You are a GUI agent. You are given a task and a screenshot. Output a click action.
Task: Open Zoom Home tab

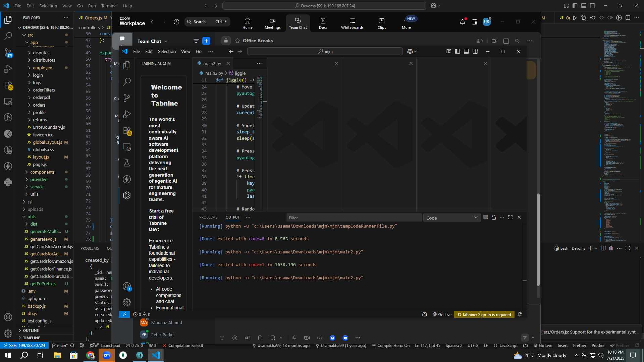click(247, 23)
